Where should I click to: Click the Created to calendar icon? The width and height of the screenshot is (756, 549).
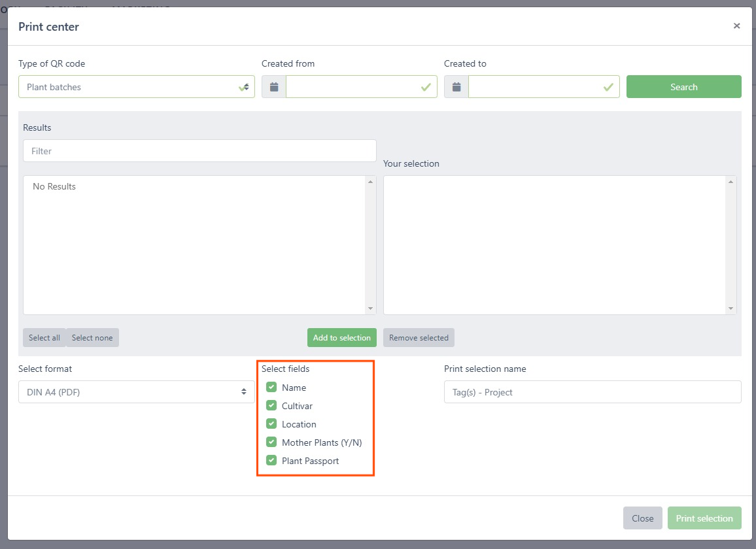tap(456, 87)
